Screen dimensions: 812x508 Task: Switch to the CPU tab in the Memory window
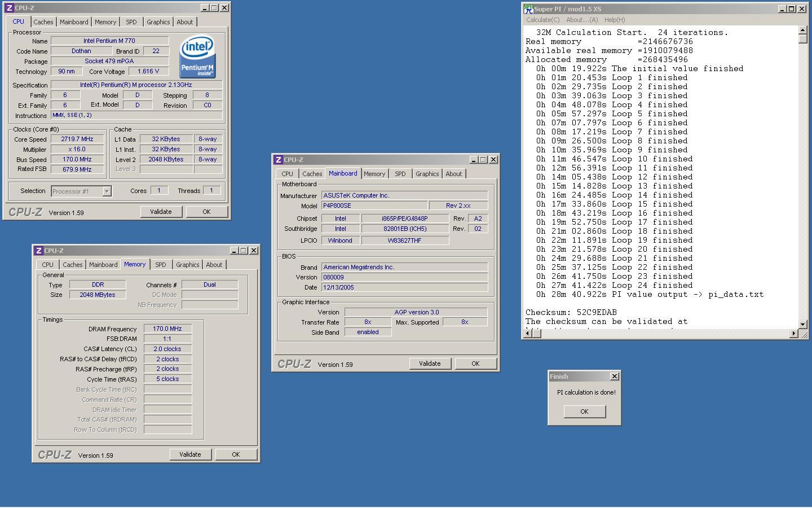pos(48,265)
